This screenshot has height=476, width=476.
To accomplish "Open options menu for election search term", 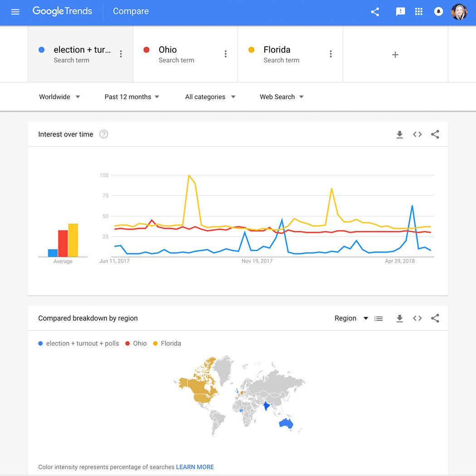I will click(x=121, y=54).
